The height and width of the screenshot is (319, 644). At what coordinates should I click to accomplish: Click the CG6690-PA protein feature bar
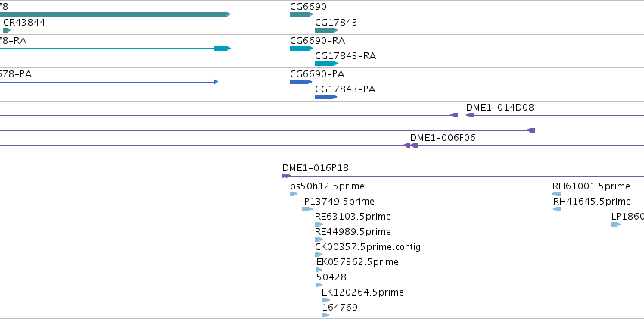[x=300, y=82]
